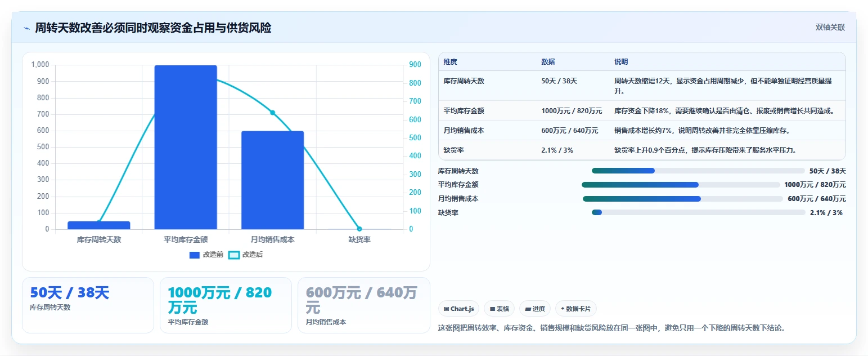The width and height of the screenshot is (868, 356).
Task: Click the 库存周转天数 table row label
Action: click(464, 81)
